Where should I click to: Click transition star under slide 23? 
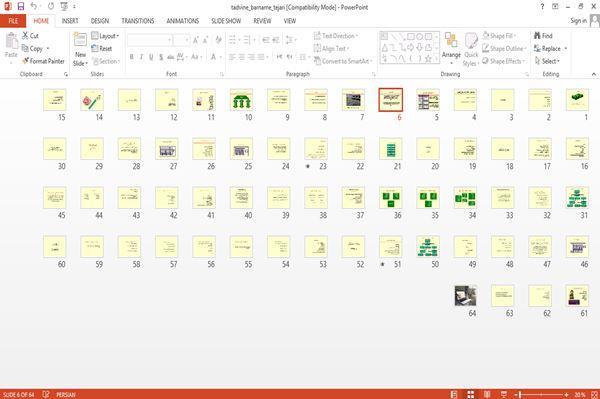click(308, 166)
